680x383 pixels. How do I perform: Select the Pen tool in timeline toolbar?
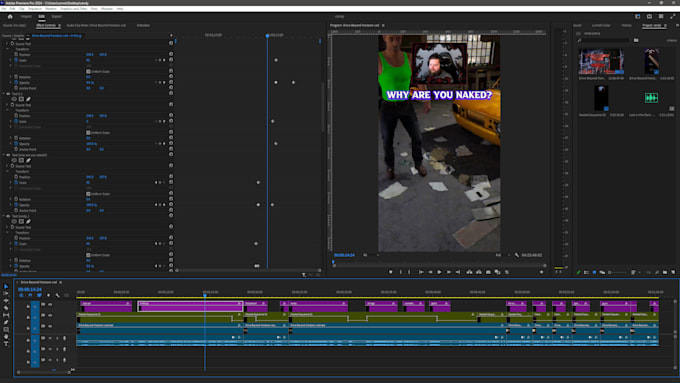click(x=6, y=322)
